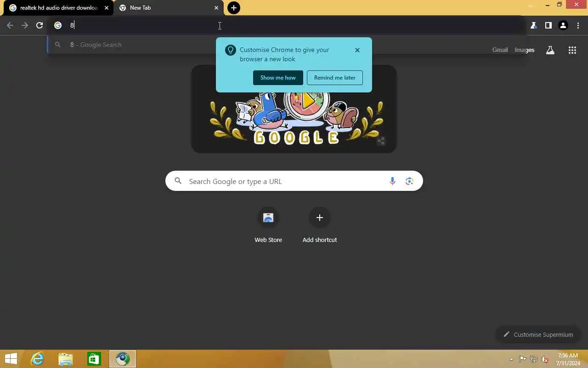
Task: Open the toolbar labs flask extension icon
Action: pos(533,26)
